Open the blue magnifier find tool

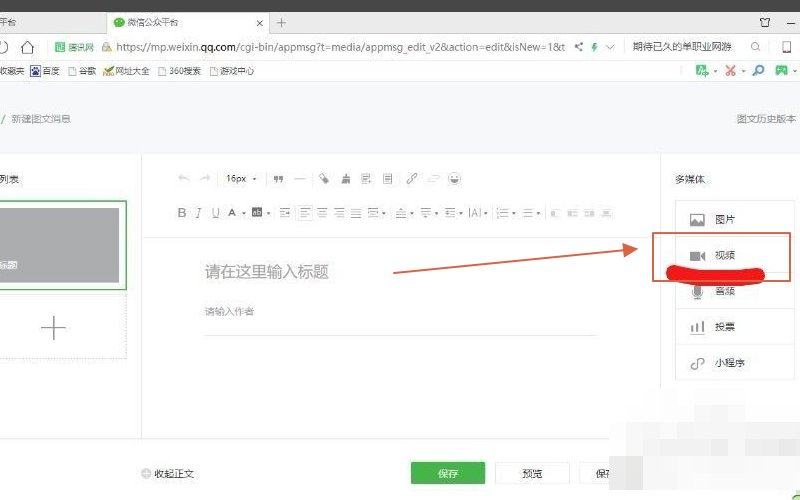[759, 70]
